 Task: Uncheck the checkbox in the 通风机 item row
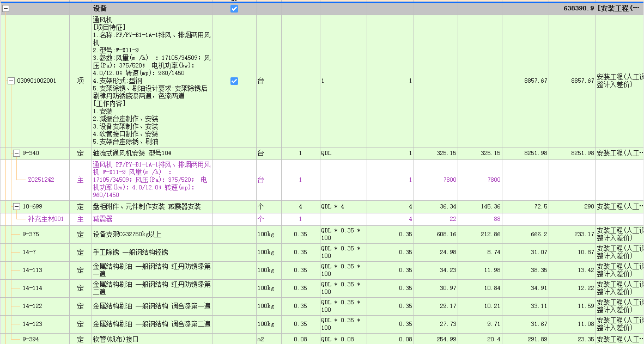click(x=234, y=81)
